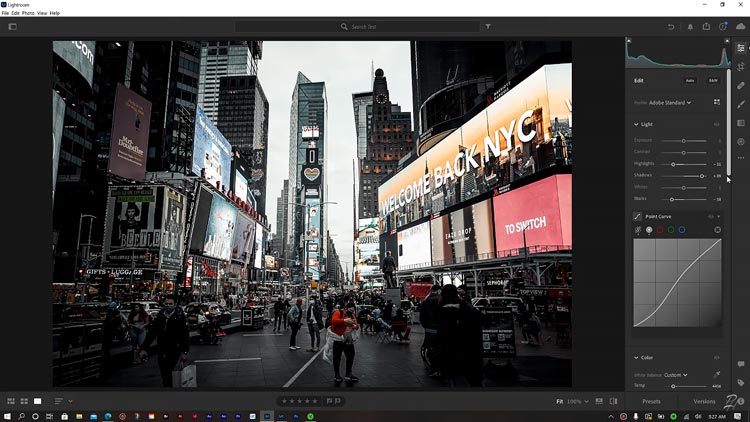Open the View menu
Viewport: 750px width, 422px height.
pyautogui.click(x=42, y=13)
